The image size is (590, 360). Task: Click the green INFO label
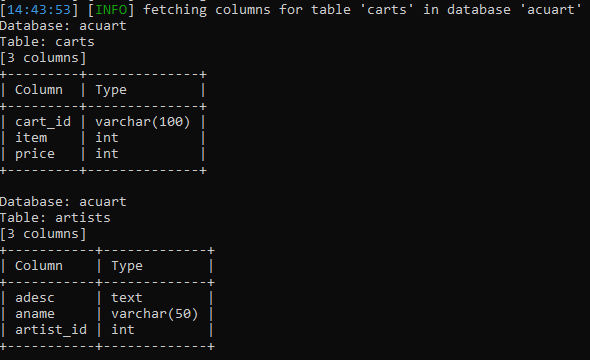(x=111, y=9)
